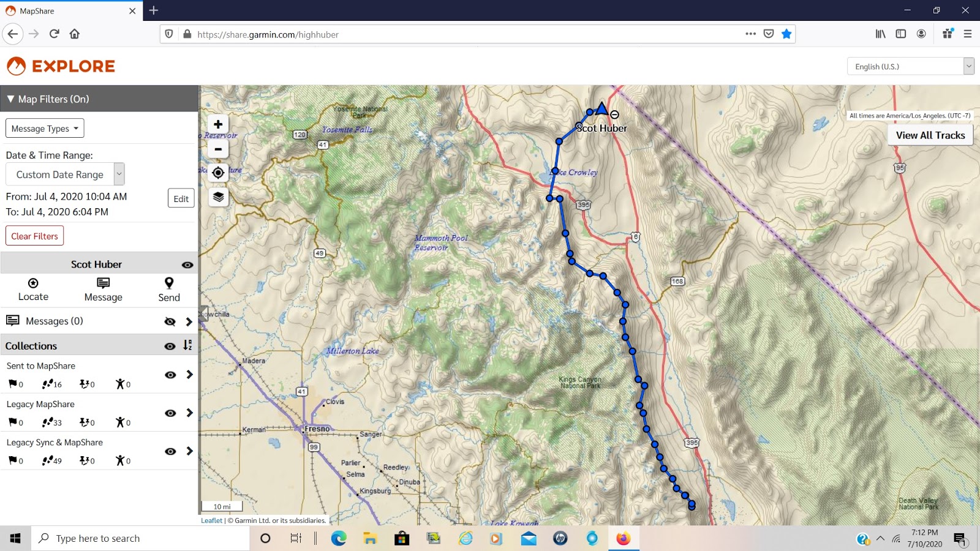Open File Explorer from taskbar
This screenshot has width=980, height=551.
pyautogui.click(x=370, y=538)
